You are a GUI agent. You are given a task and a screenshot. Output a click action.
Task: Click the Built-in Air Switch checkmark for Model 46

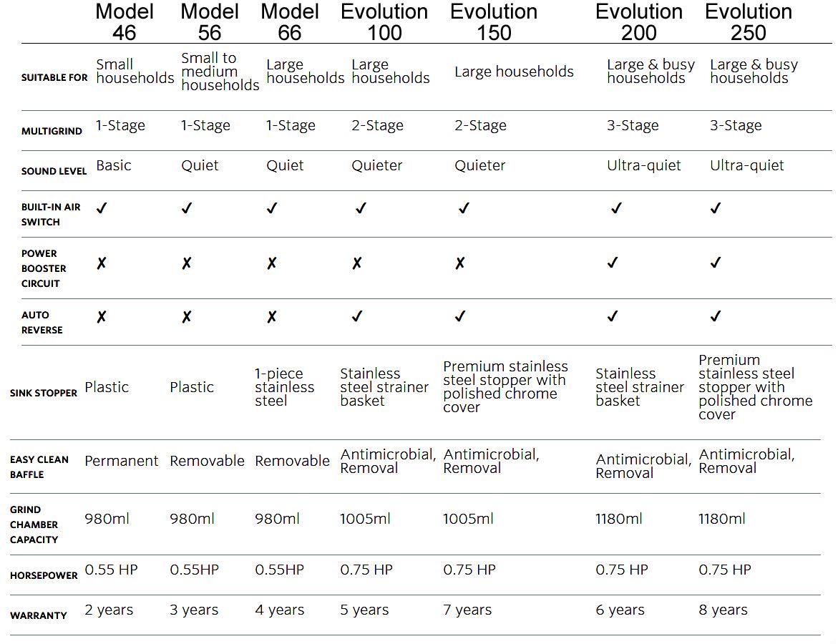102,208
